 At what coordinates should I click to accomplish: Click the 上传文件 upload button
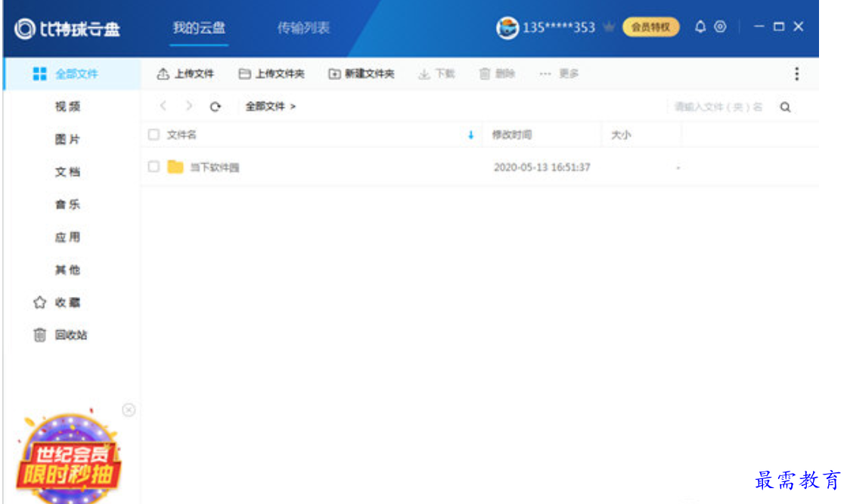click(185, 74)
